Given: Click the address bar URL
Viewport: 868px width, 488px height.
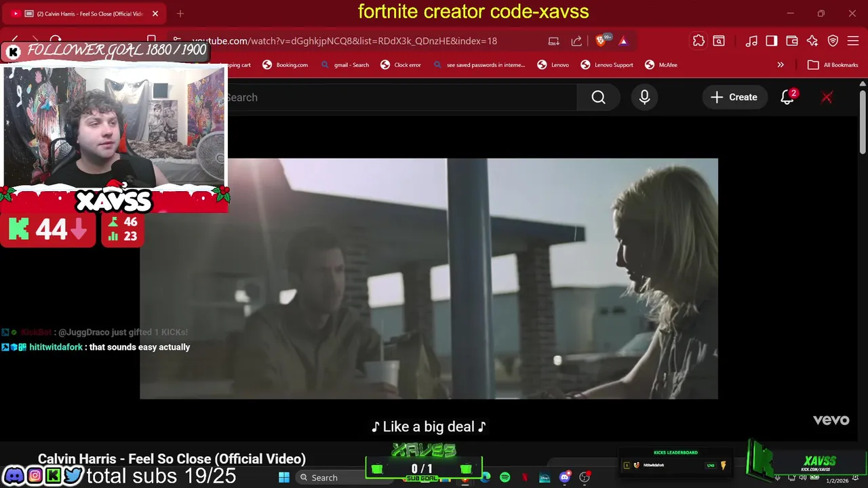Looking at the screenshot, I should pos(344,41).
